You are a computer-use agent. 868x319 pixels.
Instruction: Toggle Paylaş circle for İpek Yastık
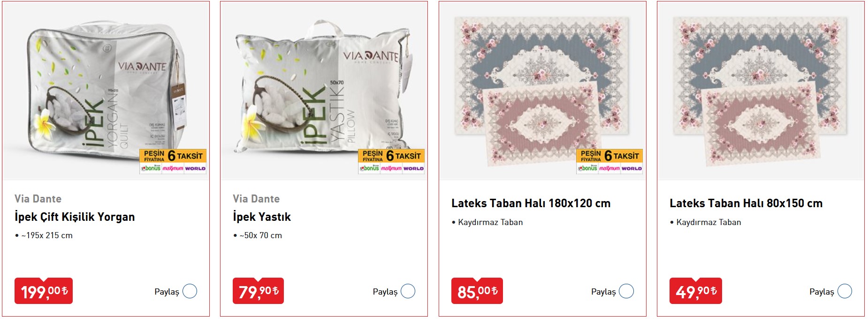(x=408, y=291)
